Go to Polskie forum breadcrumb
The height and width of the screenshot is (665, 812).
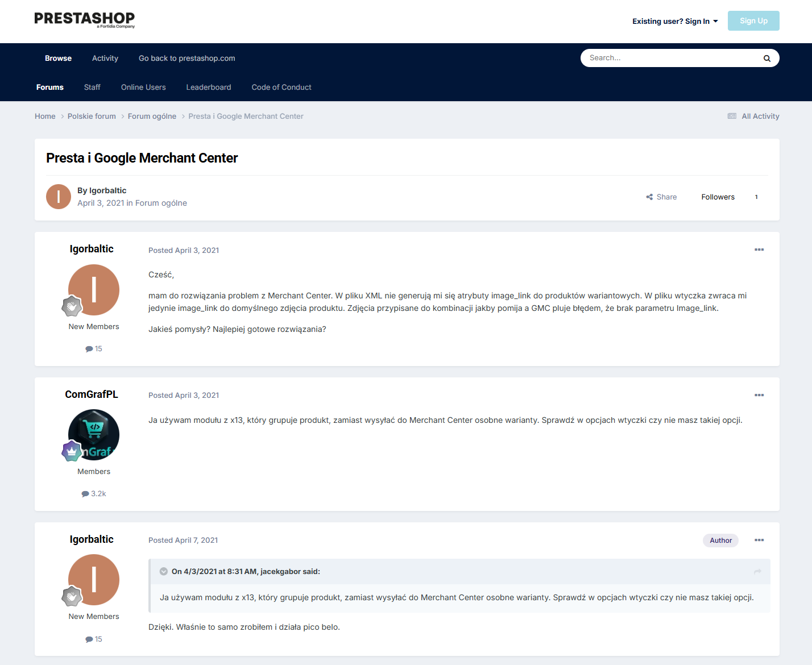click(92, 116)
